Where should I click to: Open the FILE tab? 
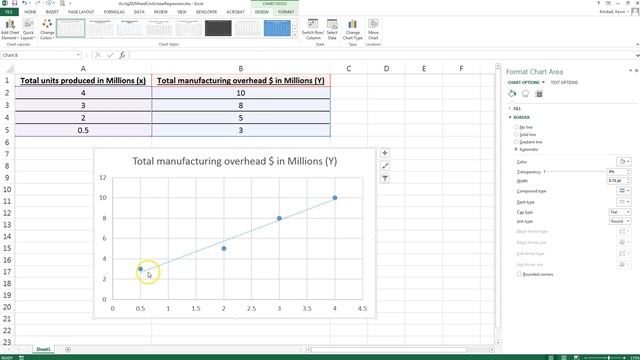coord(9,12)
